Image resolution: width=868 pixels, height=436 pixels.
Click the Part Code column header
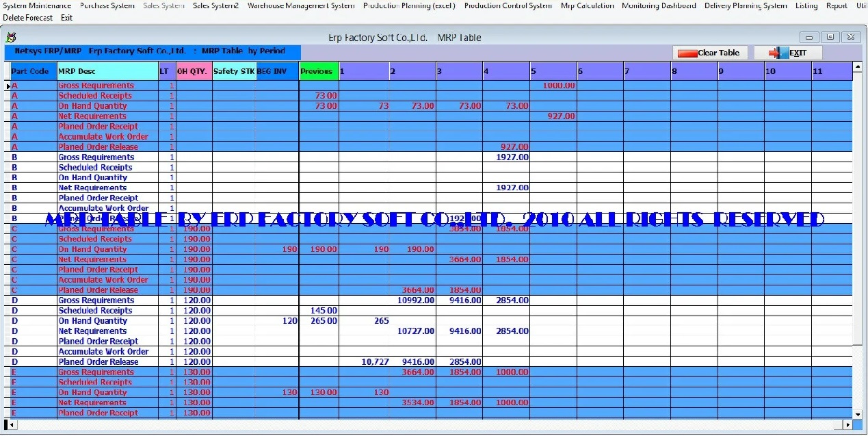coord(30,71)
